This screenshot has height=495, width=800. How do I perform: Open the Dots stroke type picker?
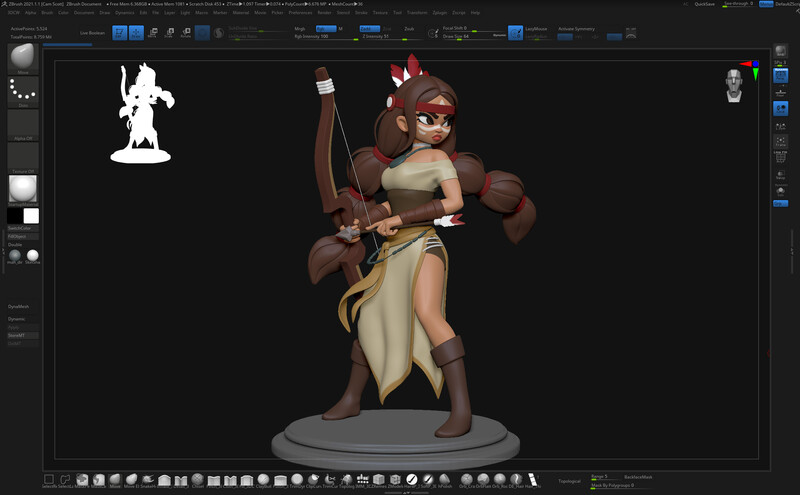click(23, 90)
